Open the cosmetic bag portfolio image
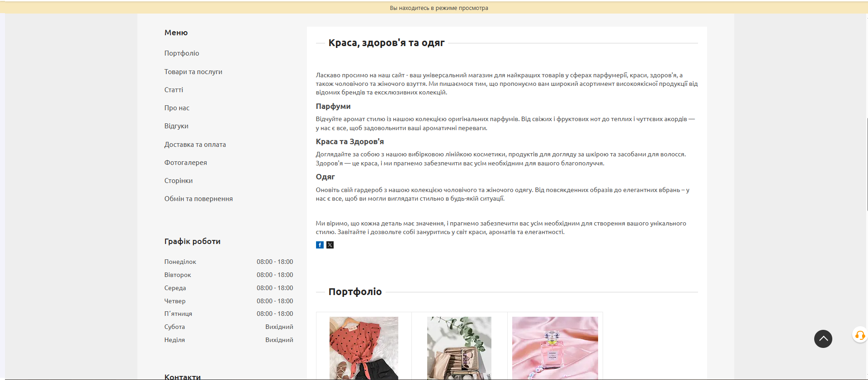Viewport: 868px width, 380px height. pos(459,348)
